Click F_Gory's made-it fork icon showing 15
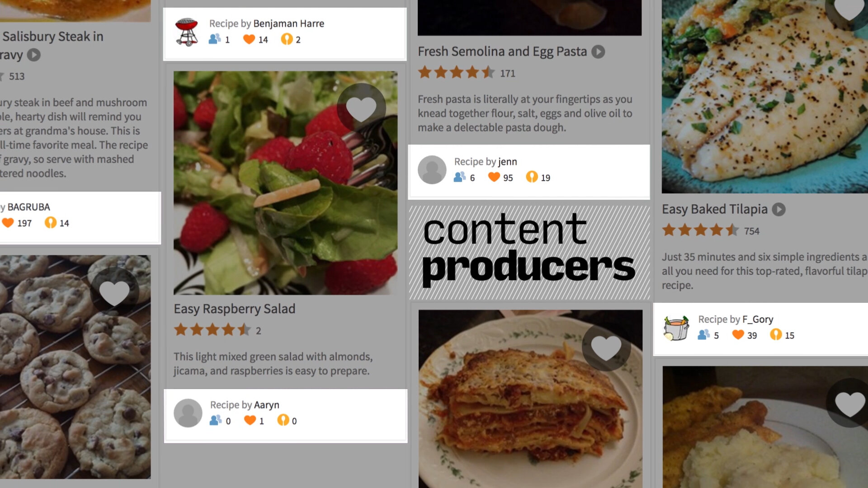868x488 pixels. pyautogui.click(x=776, y=335)
